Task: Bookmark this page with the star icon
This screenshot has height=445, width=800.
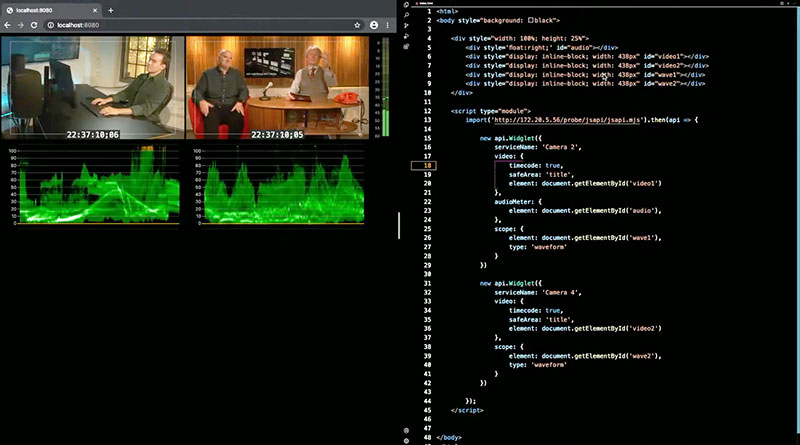Action: (357, 24)
